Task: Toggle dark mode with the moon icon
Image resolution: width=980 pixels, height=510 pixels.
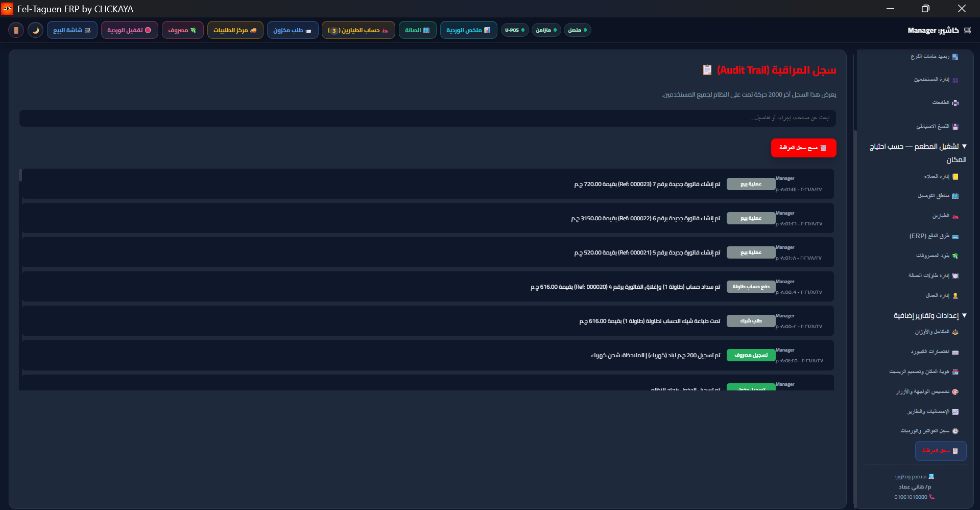Action: click(35, 30)
